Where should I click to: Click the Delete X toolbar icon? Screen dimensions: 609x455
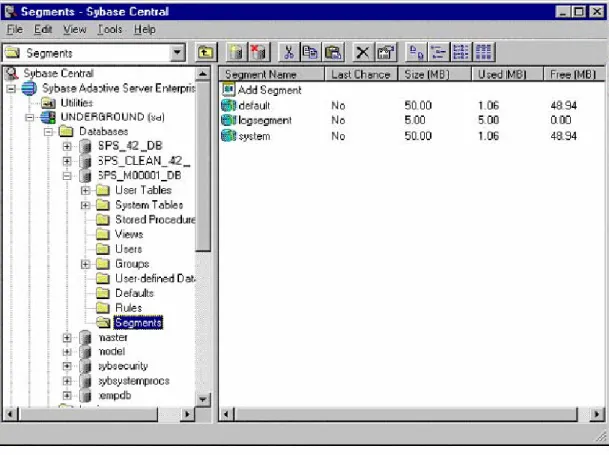(363, 52)
